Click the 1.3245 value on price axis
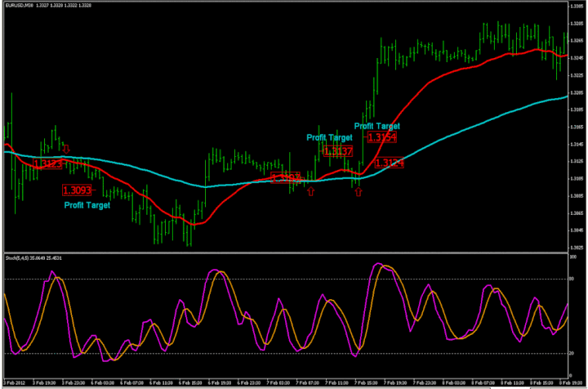Viewport: 588px width, 389px height. (577, 58)
